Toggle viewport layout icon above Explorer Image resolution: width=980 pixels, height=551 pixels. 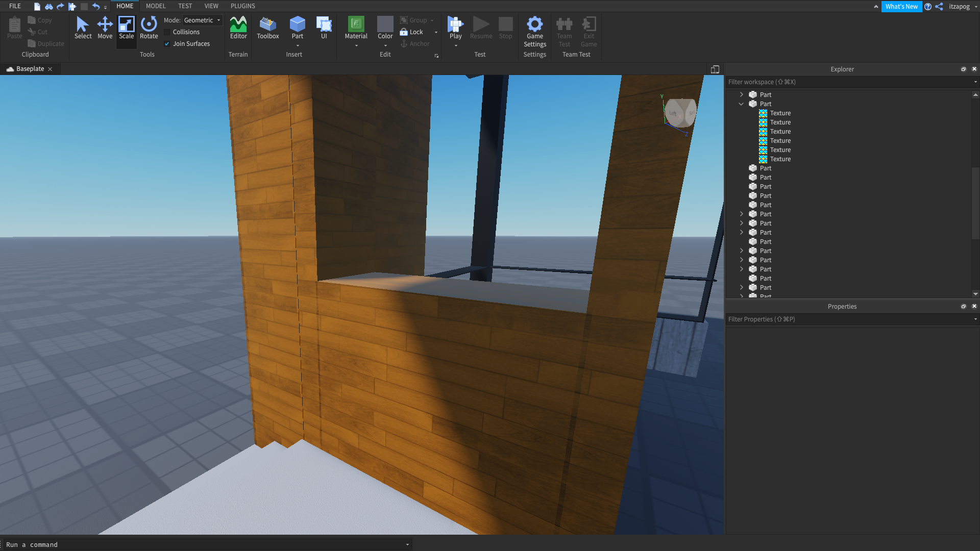715,69
